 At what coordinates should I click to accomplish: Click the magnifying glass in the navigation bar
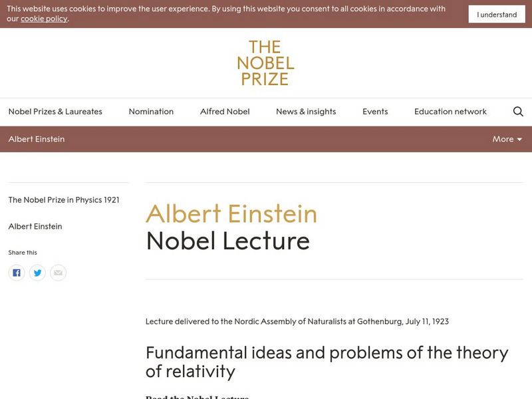[517, 111]
